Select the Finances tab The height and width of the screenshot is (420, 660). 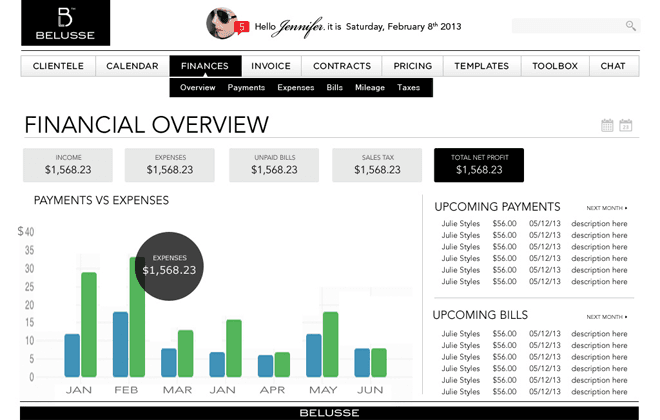(x=205, y=66)
